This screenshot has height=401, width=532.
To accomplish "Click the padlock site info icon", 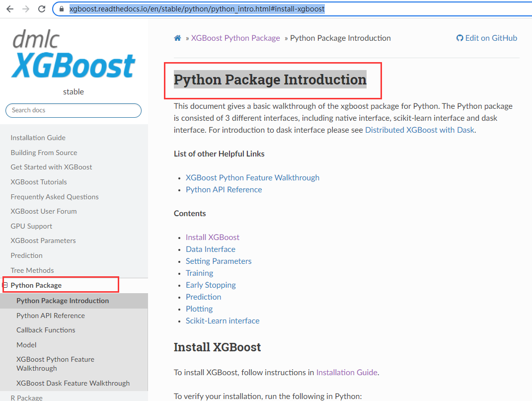I will (62, 9).
